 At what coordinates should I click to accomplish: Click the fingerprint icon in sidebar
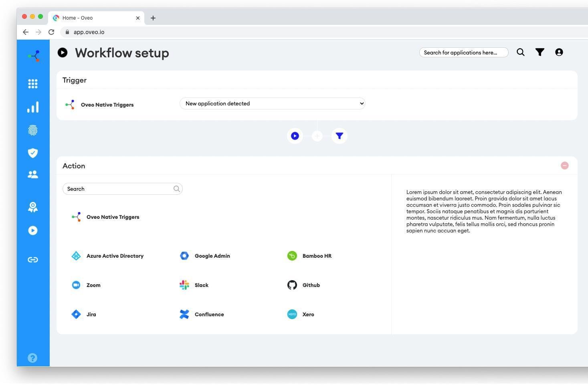(33, 130)
